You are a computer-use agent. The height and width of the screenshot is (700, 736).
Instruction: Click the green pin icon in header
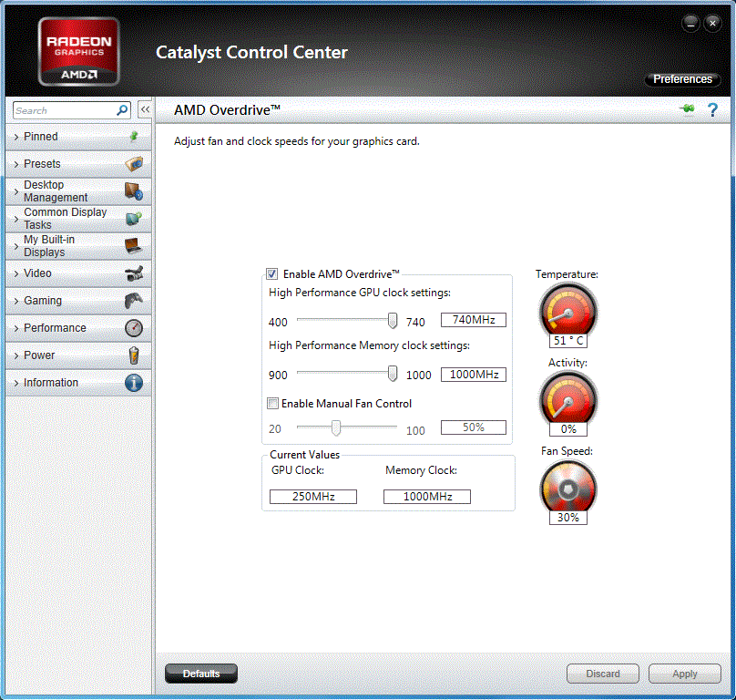tap(688, 109)
